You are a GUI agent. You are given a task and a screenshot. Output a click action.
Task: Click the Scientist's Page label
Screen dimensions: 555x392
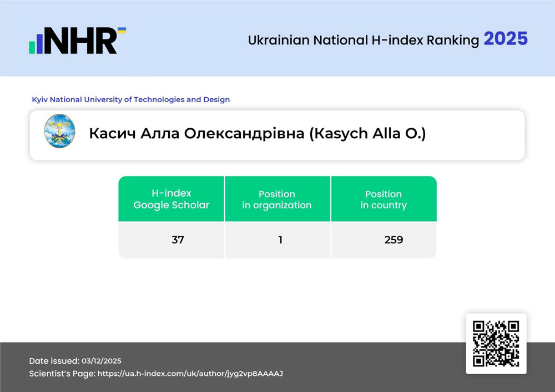click(x=62, y=374)
